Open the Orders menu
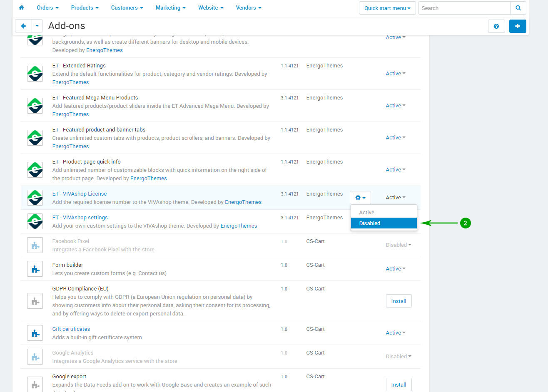The height and width of the screenshot is (392, 548). pos(47,7)
